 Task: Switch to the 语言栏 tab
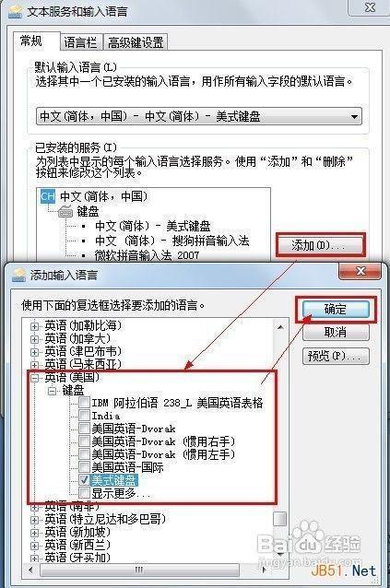(81, 42)
